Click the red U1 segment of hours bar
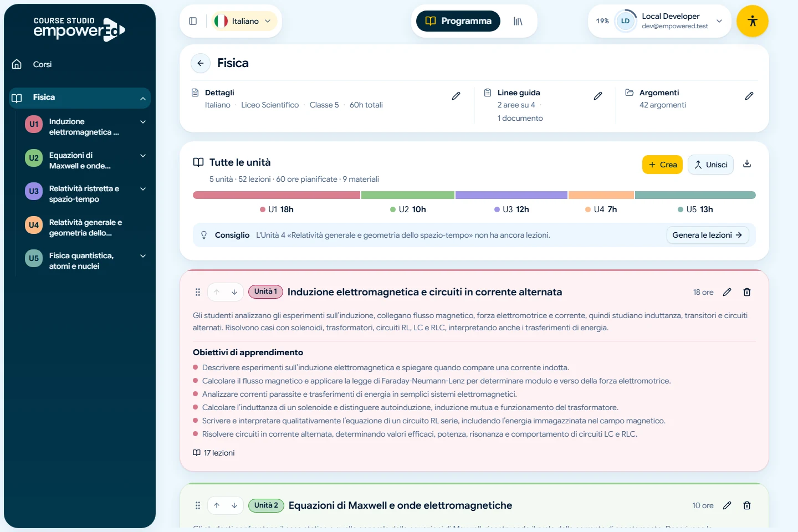 pyautogui.click(x=277, y=195)
